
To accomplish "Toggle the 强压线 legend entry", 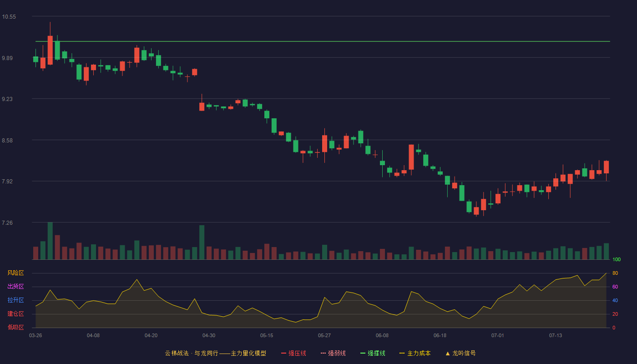I will 293,353.
